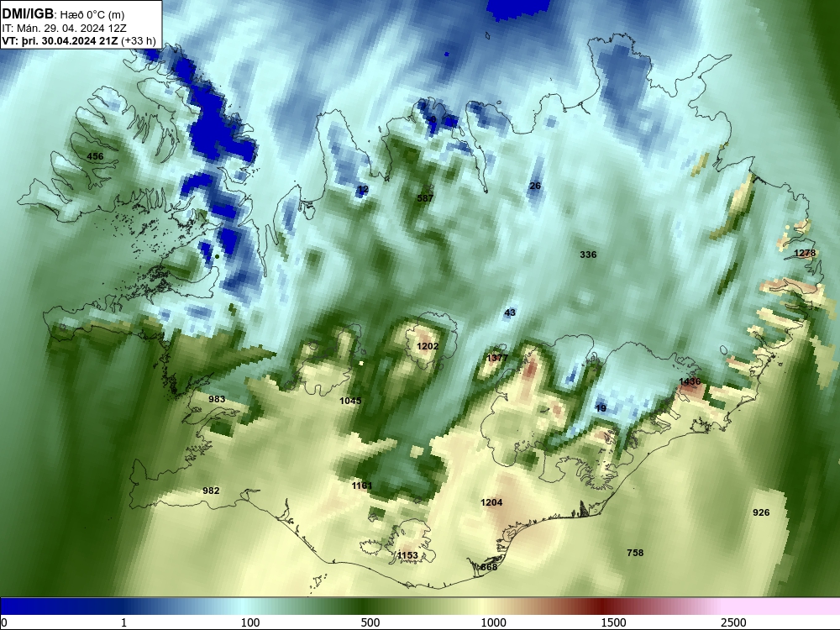840x630 pixels.
Task: Click the legend scale value 100
Action: [250, 622]
